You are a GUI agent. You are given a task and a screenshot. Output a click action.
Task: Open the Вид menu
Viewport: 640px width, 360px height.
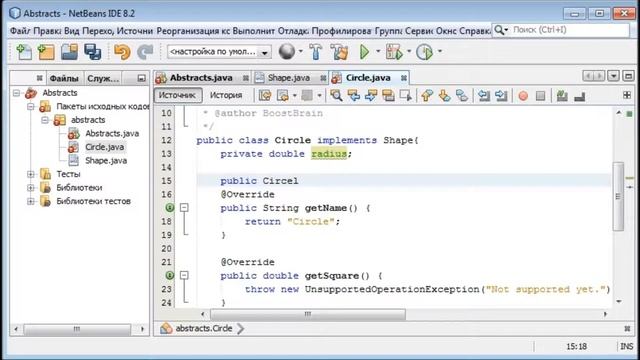(x=71, y=31)
